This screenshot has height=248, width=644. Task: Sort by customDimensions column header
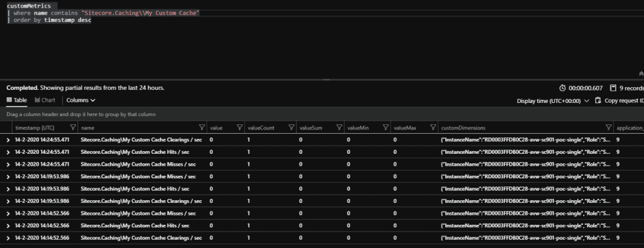point(464,128)
